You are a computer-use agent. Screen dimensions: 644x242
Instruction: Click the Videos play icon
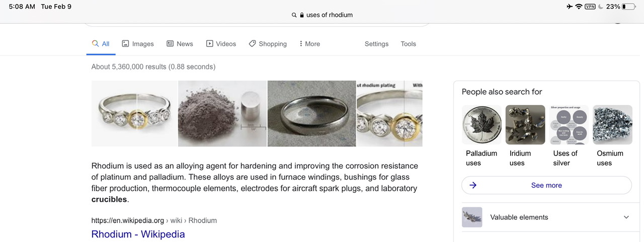210,44
